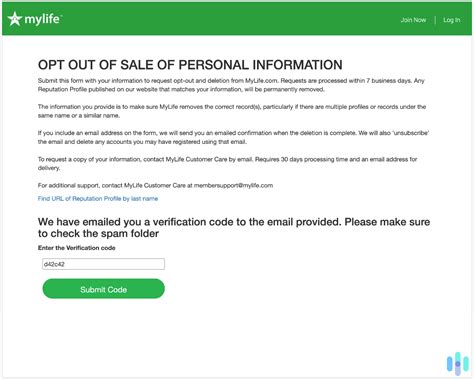Follow the Find URL of Reputation Profile link
The width and height of the screenshot is (474, 379).
tap(98, 199)
